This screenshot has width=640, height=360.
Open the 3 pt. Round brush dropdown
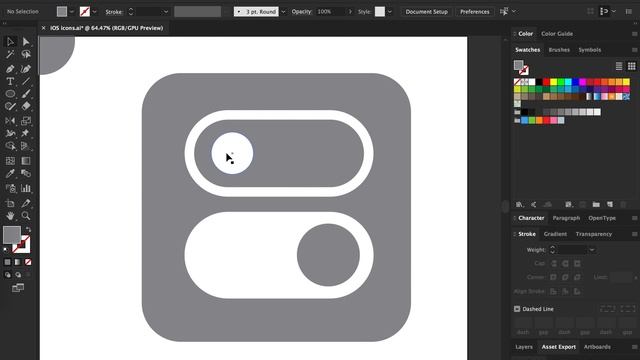point(283,12)
